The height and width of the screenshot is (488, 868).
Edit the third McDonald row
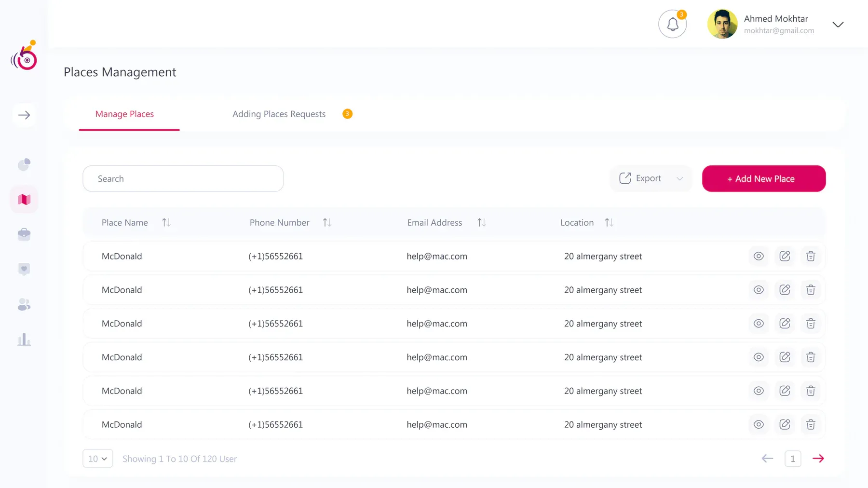point(785,324)
